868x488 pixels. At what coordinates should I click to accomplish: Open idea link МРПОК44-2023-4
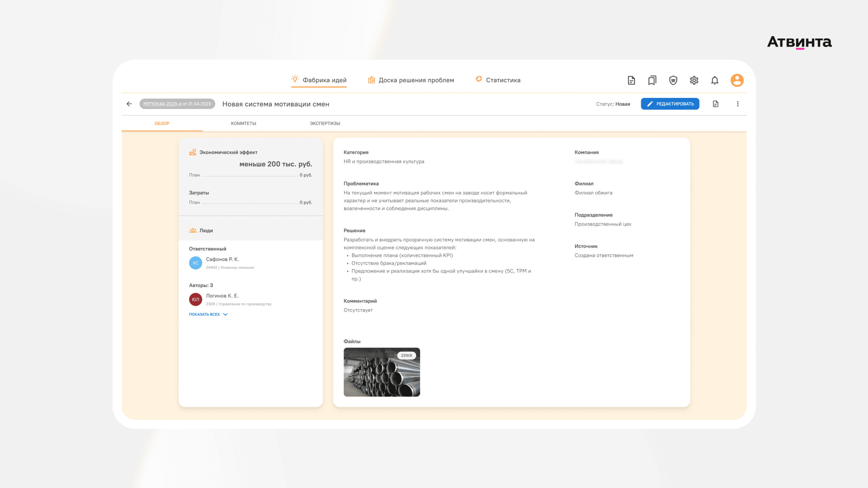pos(162,104)
